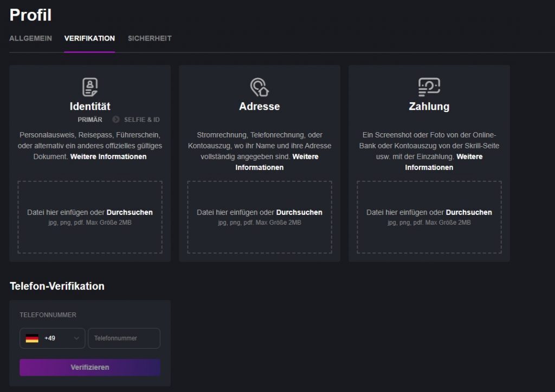Open the +49 country code dropdown
The height and width of the screenshot is (392, 555).
click(x=53, y=338)
